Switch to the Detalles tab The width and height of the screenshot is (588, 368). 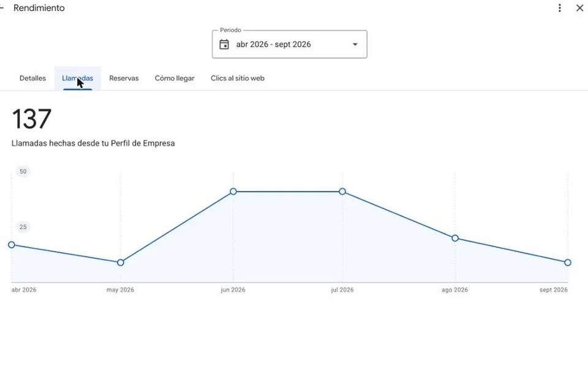pos(32,78)
